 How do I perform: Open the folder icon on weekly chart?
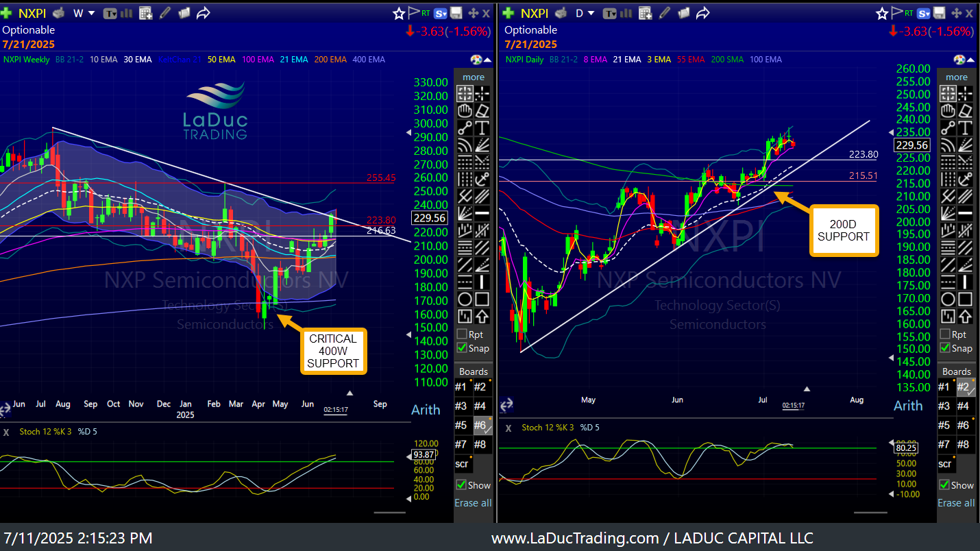click(x=184, y=13)
